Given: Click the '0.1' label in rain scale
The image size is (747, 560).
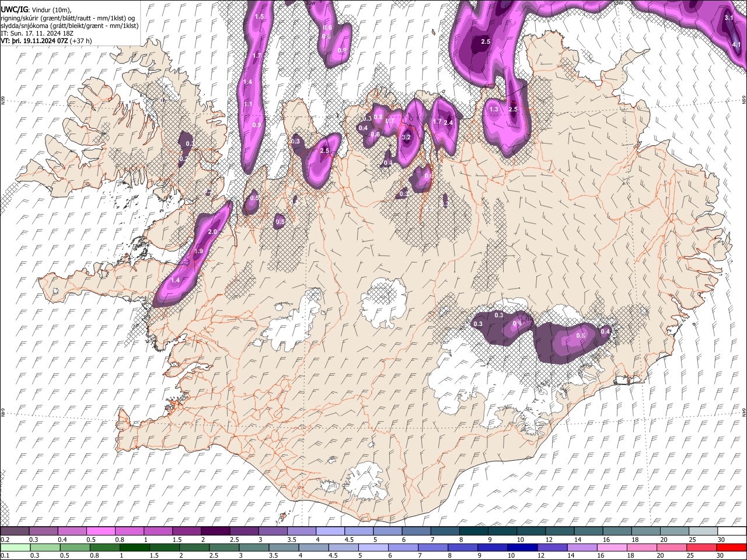Looking at the screenshot, I should (x=5, y=555).
